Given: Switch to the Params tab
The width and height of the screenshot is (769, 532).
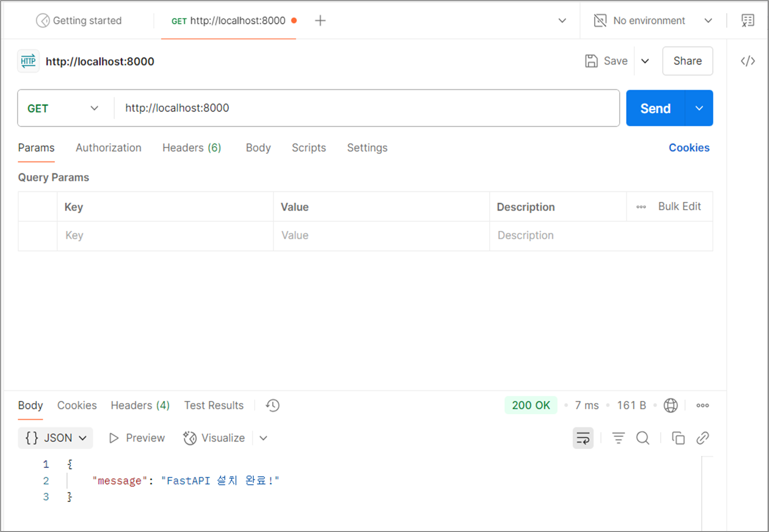Looking at the screenshot, I should click(36, 148).
